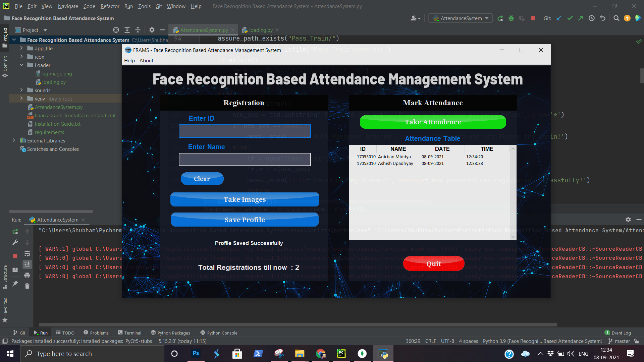Click Photoshop icon in taskbar
The image size is (644, 362).
click(196, 354)
